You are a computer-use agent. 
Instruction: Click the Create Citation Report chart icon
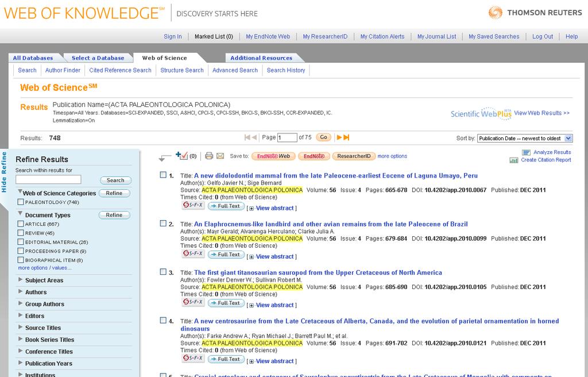click(514, 160)
